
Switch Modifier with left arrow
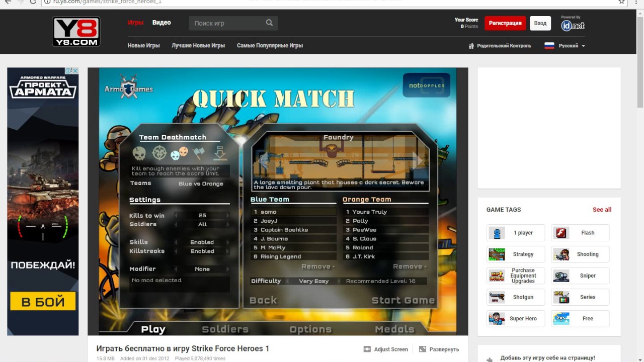(x=176, y=269)
